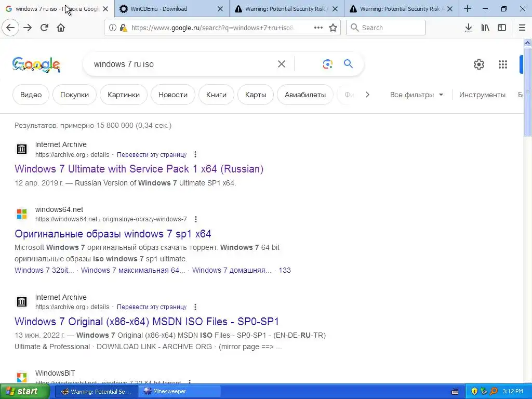Select the Новости filter chip
The width and height of the screenshot is (532, 399).
point(173,95)
